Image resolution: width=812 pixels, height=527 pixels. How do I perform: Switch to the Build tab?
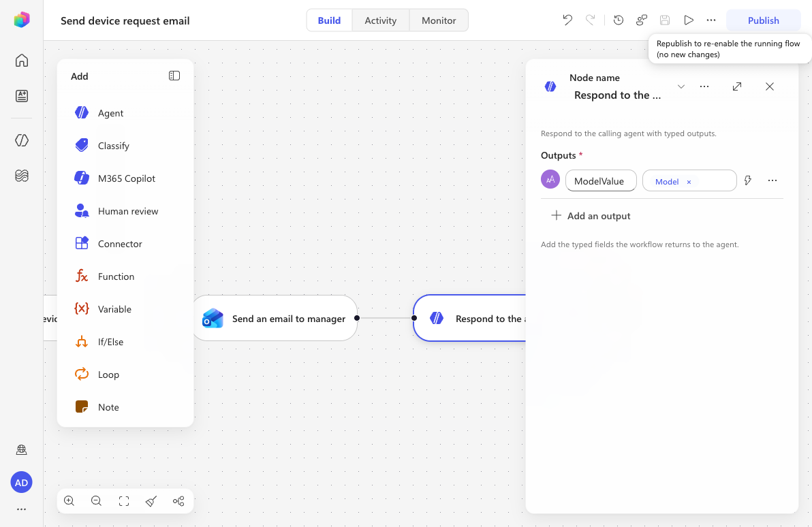pos(329,20)
